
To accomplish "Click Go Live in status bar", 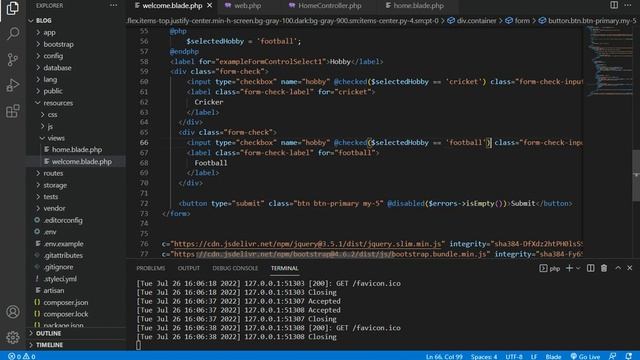I will click(585, 356).
